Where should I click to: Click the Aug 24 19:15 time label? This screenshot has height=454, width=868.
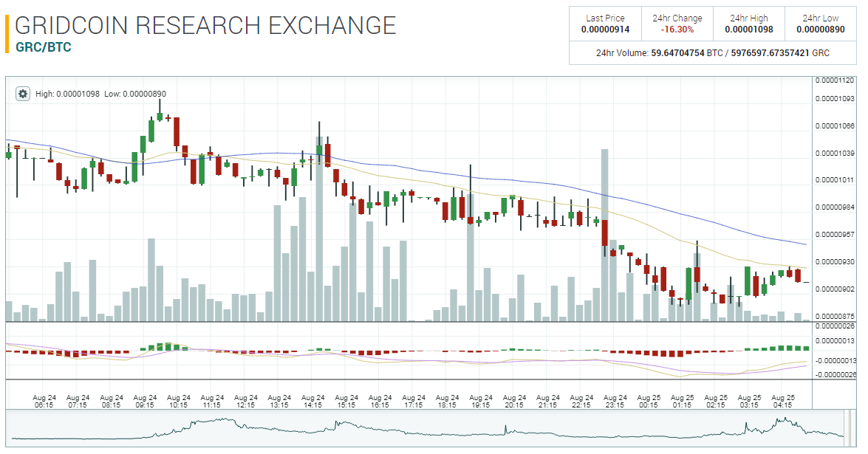coord(480,402)
